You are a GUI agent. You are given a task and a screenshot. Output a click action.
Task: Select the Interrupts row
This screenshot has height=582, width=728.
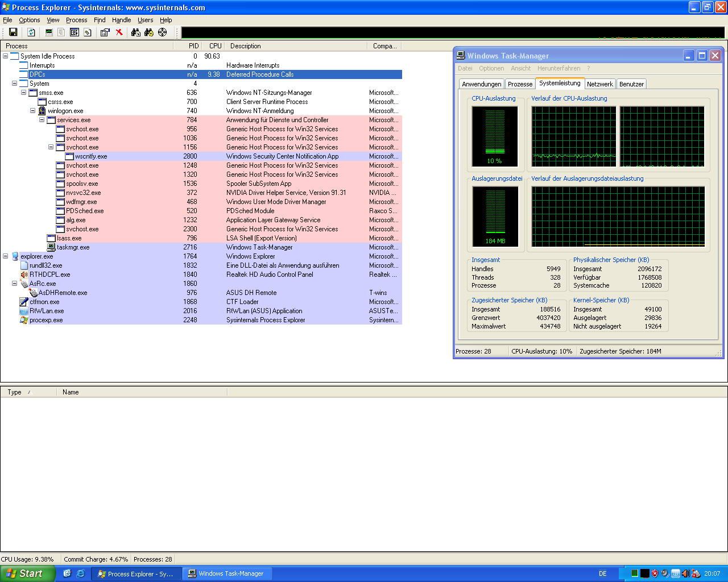pyautogui.click(x=201, y=65)
